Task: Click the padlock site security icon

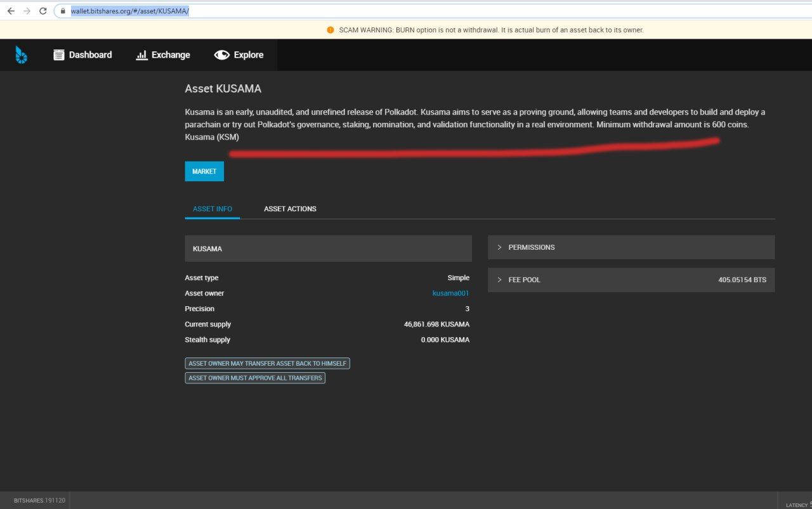Action: coord(63,11)
